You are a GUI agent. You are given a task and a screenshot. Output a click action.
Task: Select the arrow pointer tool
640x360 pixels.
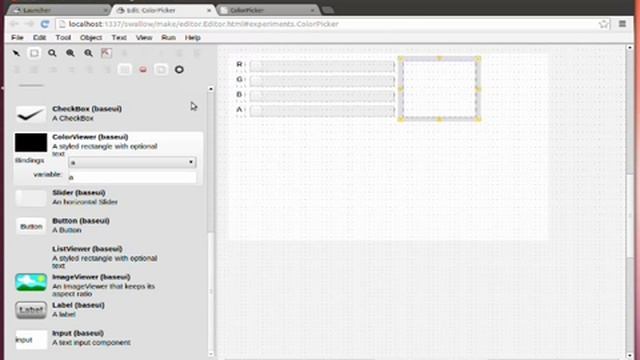pyautogui.click(x=16, y=53)
